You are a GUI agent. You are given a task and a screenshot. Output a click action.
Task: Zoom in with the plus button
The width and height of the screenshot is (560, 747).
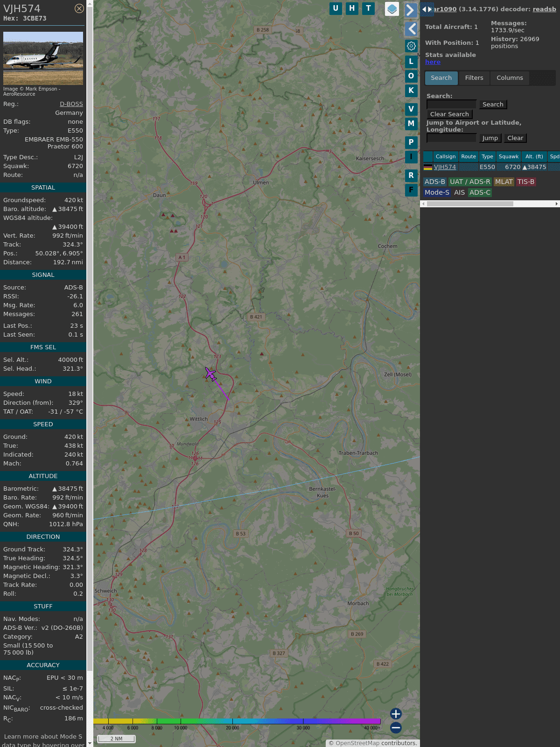click(396, 714)
